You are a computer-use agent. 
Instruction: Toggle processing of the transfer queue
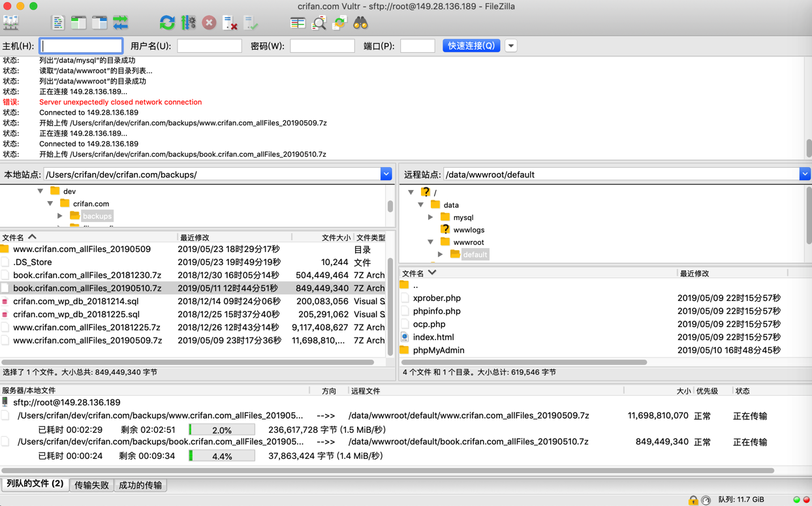pyautogui.click(x=188, y=23)
